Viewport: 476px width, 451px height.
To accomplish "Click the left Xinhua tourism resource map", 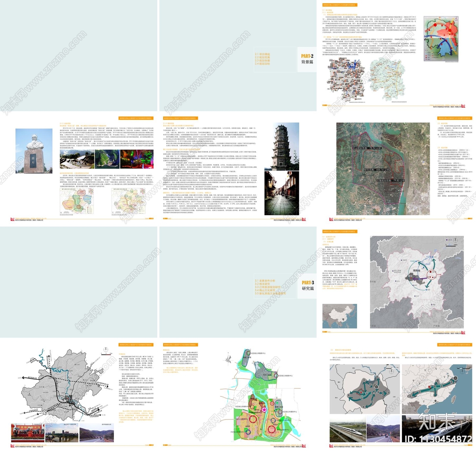I will click(77, 201).
